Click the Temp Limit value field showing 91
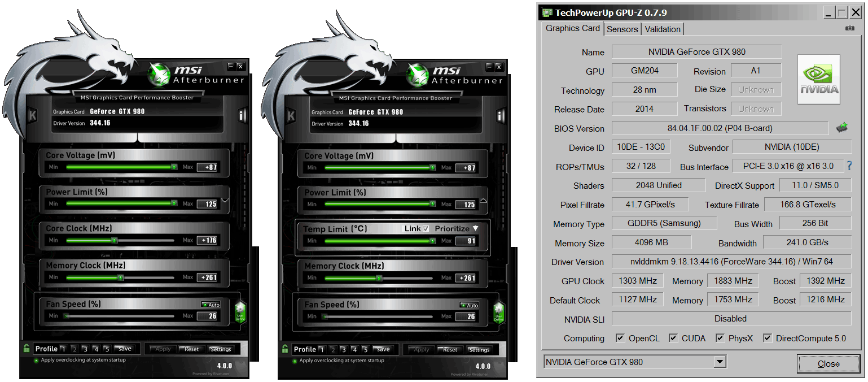The height and width of the screenshot is (382, 868). click(466, 241)
